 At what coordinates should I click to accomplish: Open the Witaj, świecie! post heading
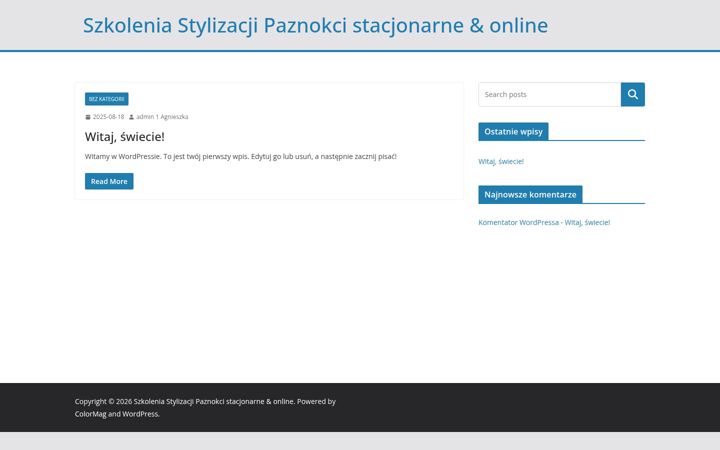point(124,136)
